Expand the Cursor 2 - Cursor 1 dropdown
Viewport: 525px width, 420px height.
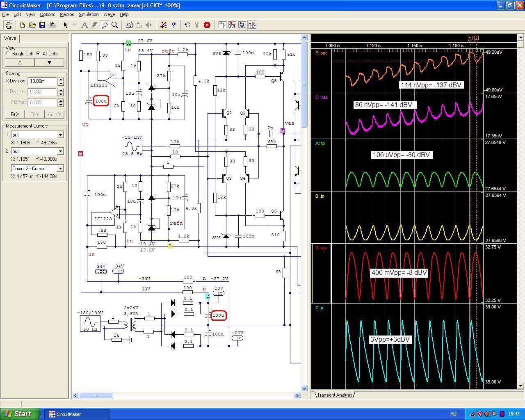60,169
